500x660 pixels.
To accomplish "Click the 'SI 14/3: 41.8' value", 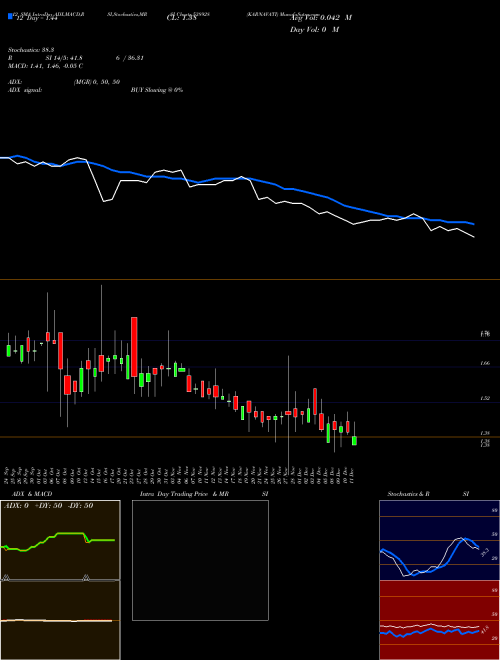I will pos(64,58).
